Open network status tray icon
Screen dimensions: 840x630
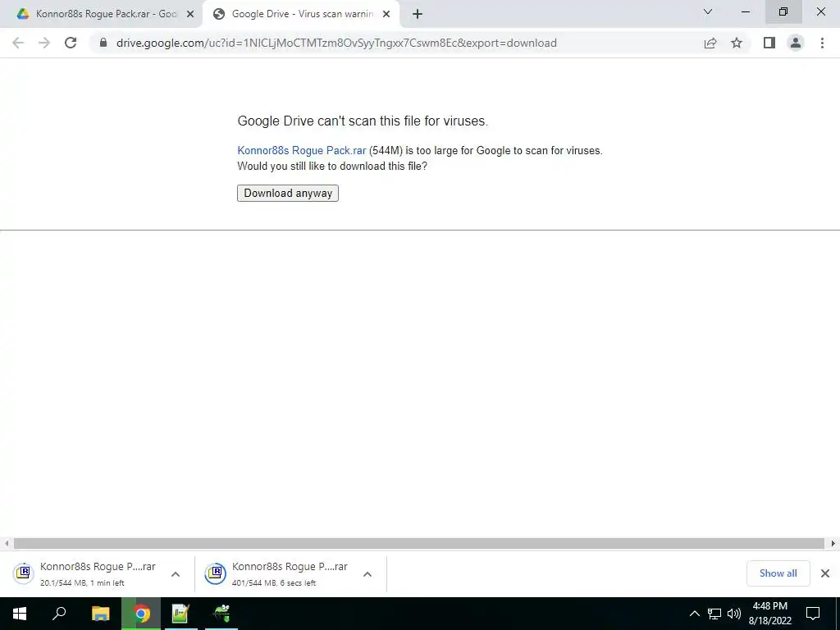point(714,614)
